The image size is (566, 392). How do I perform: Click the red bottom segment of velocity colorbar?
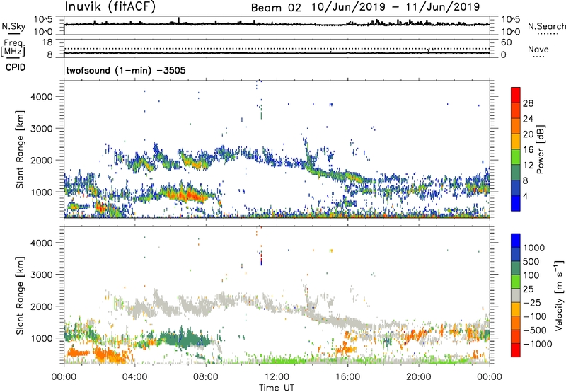(516, 350)
